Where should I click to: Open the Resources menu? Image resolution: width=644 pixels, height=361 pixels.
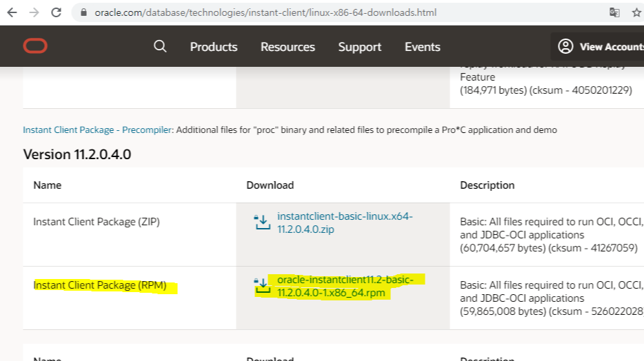tap(288, 47)
